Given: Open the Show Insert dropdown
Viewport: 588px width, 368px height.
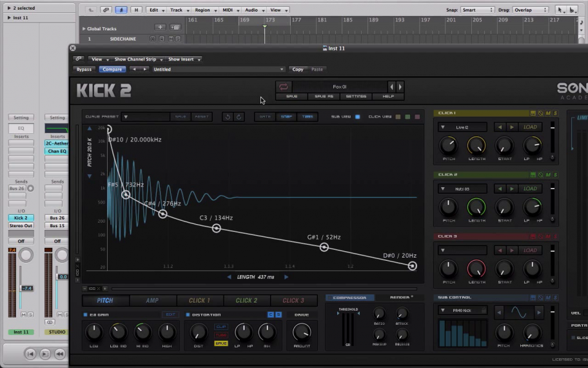Looking at the screenshot, I should [184, 59].
